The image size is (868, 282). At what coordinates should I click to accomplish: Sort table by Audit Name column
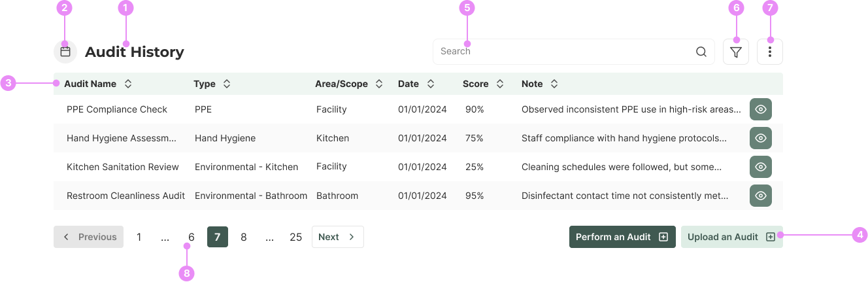coord(128,84)
